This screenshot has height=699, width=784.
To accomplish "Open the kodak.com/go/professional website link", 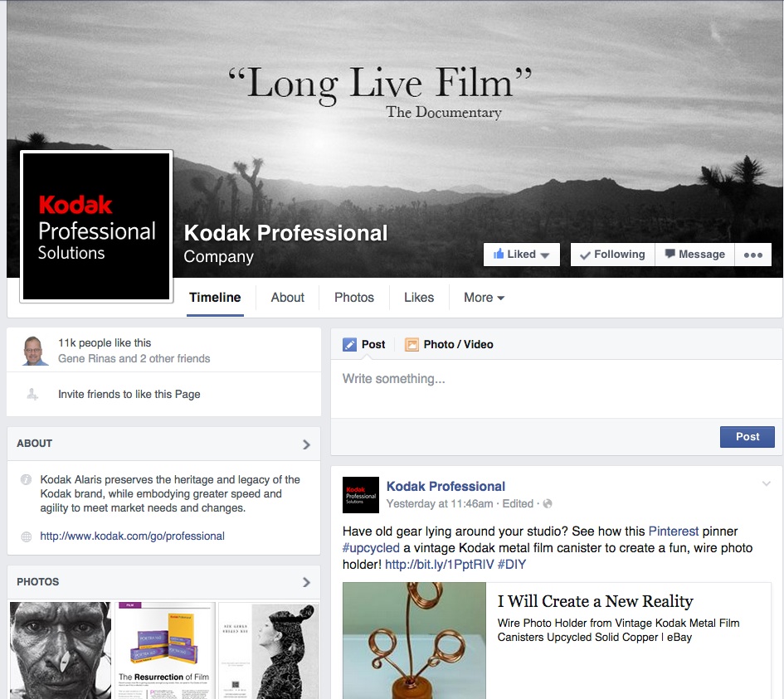I will pos(132,536).
